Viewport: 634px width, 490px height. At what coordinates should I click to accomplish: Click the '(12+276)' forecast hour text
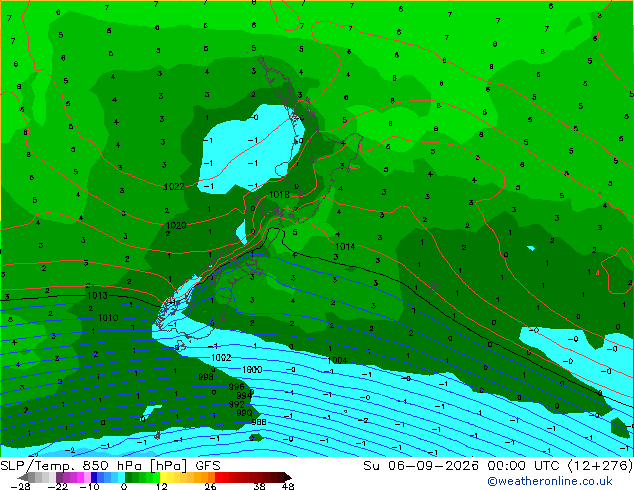[x=600, y=466]
